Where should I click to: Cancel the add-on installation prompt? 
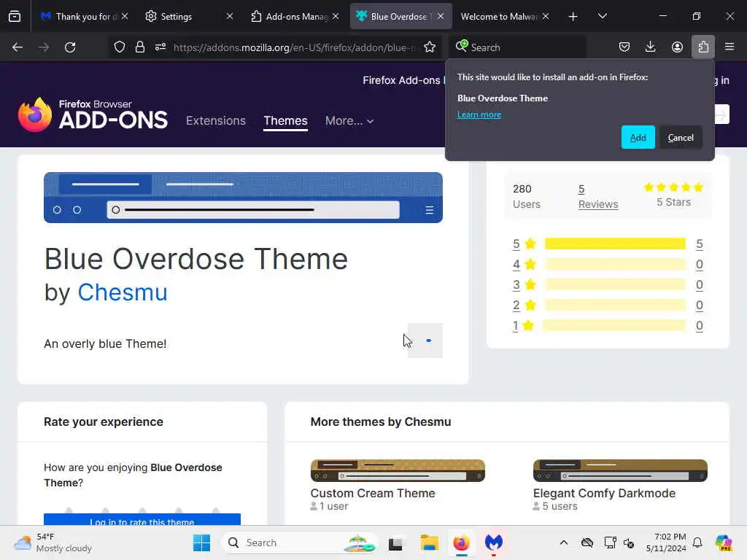pos(681,138)
